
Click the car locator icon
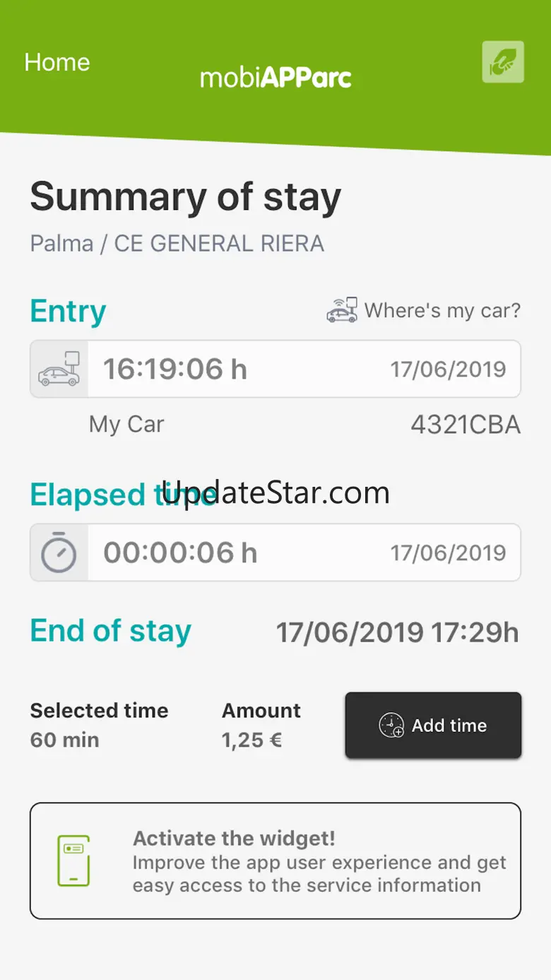click(x=342, y=310)
